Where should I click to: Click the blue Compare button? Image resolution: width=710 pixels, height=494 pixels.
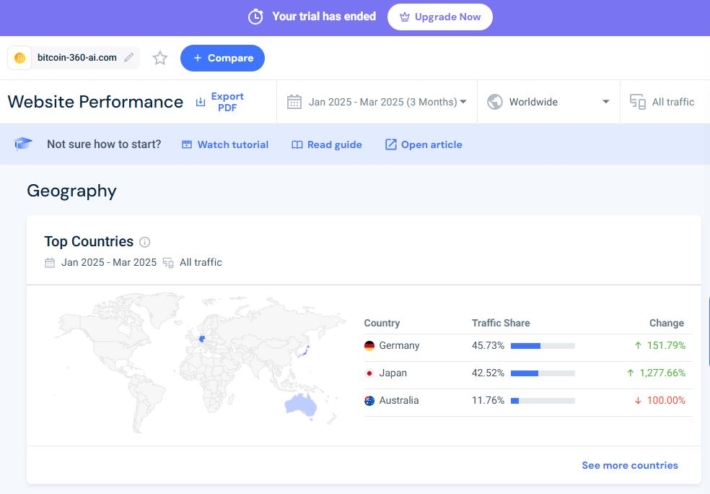click(222, 58)
